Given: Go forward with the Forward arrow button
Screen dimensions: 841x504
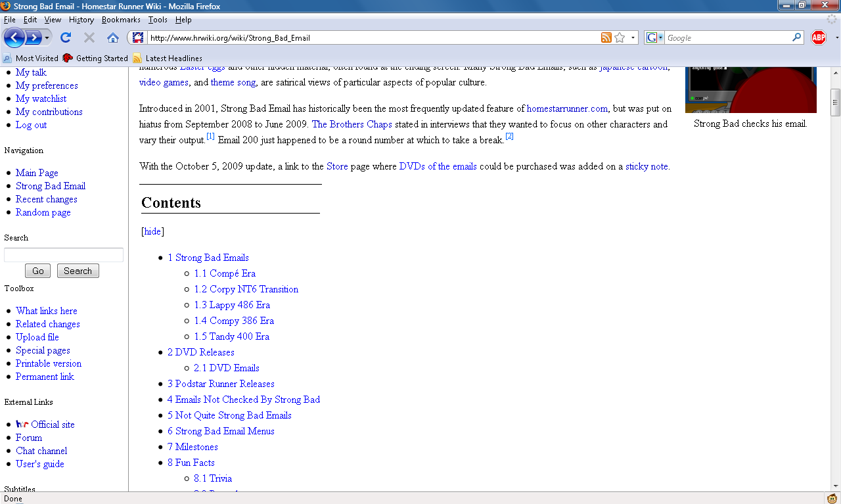Looking at the screenshot, I should (x=34, y=37).
